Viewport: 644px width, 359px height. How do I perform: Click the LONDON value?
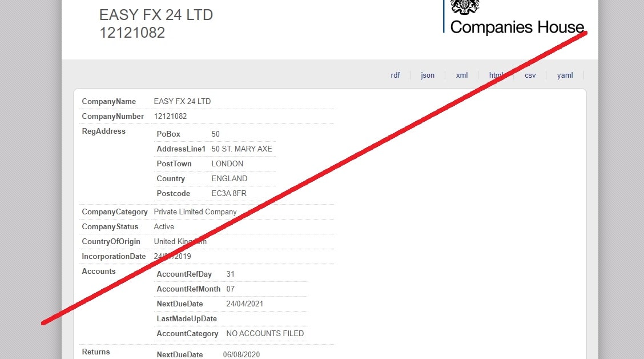pyautogui.click(x=227, y=163)
